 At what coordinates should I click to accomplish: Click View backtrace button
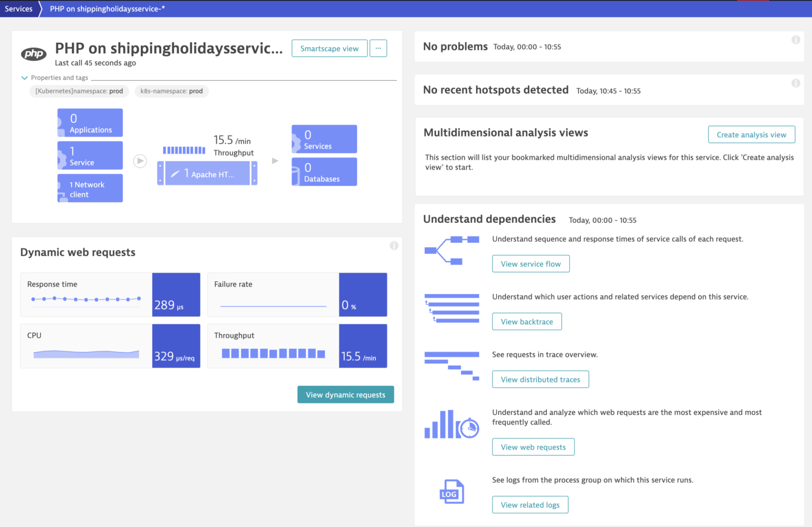pyautogui.click(x=527, y=322)
